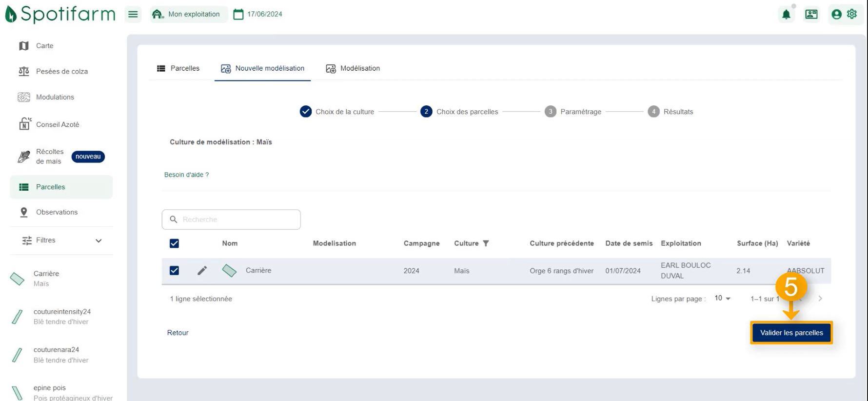868x401 pixels.
Task: Open Pesées de colza scale icon
Action: [23, 72]
